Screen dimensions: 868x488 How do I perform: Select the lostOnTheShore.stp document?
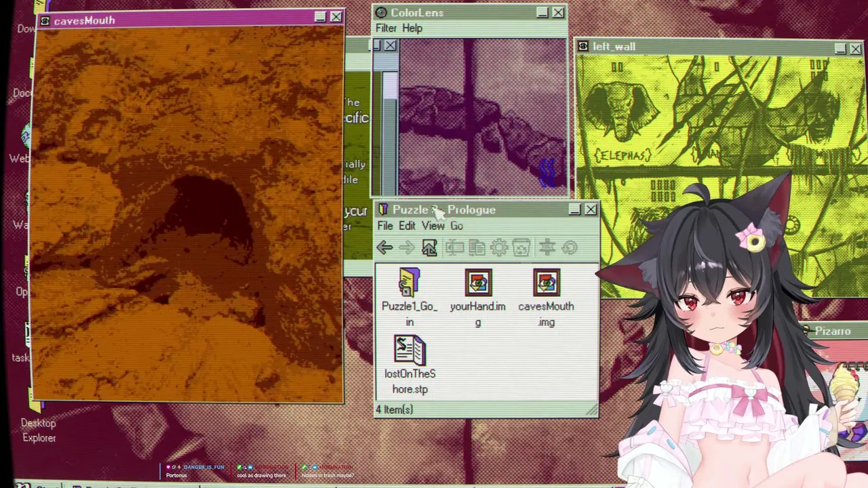pyautogui.click(x=410, y=365)
